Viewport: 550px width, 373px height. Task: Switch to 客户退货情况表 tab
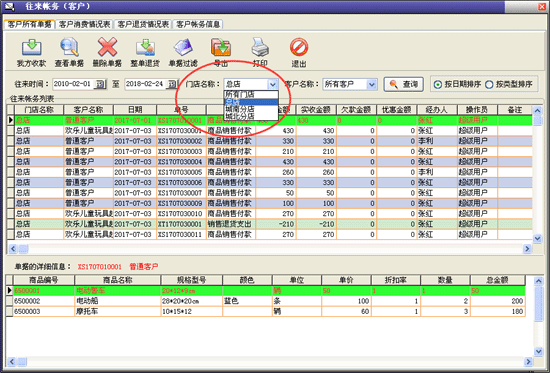pos(143,24)
